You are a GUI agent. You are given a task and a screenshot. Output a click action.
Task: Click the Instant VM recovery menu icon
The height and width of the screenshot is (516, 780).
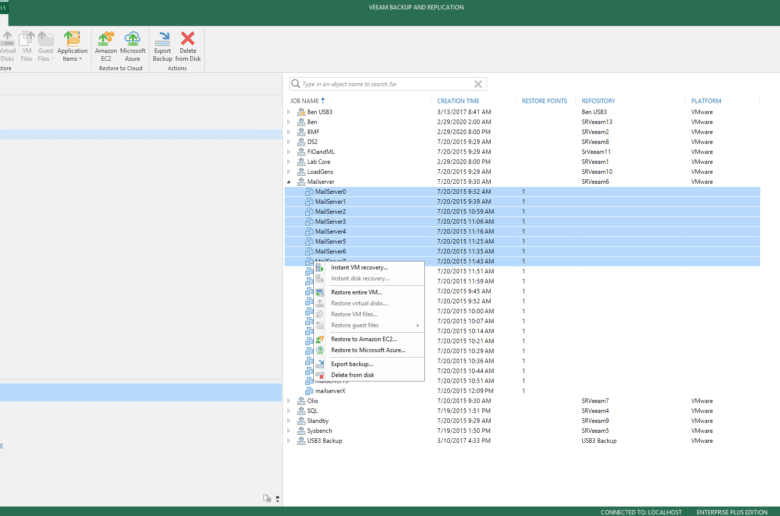[320, 268]
